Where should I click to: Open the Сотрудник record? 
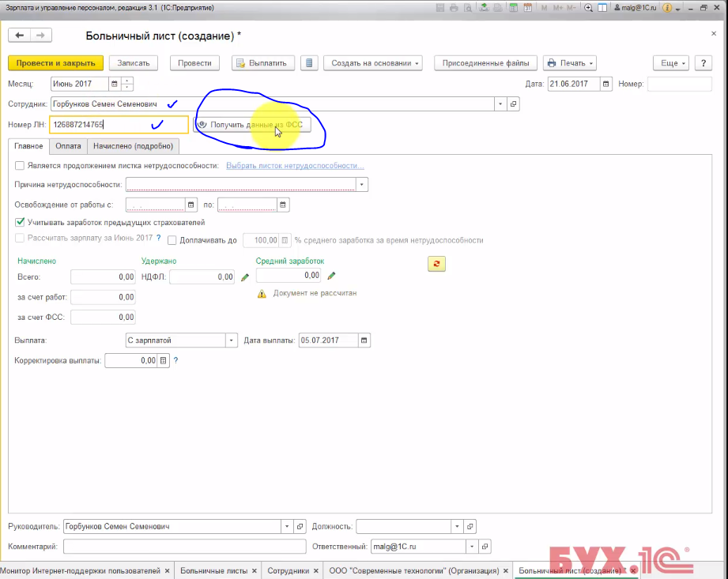[x=513, y=104]
